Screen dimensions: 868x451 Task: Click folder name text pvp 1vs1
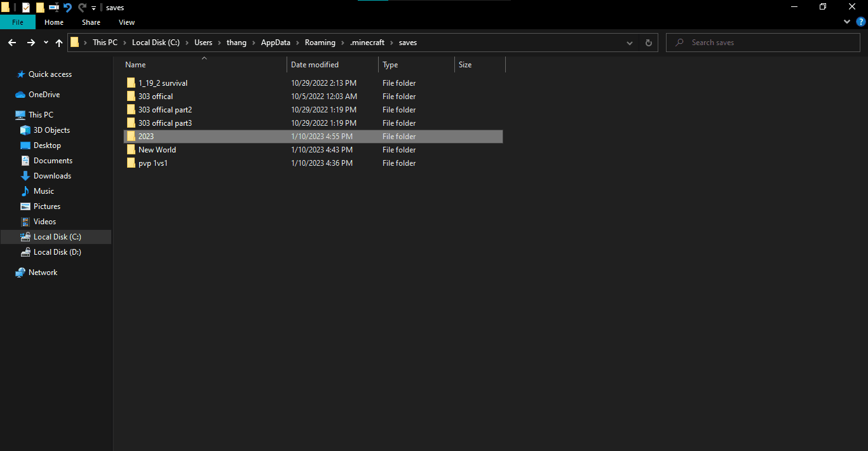(x=153, y=163)
